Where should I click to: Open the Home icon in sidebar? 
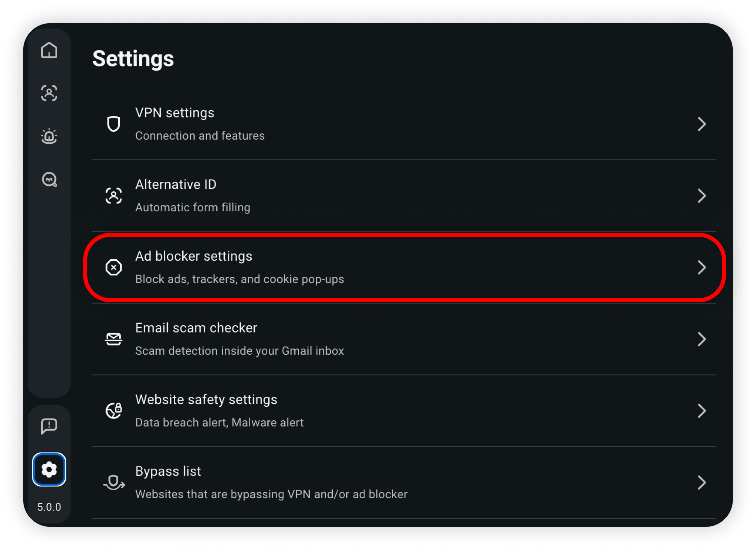(49, 50)
